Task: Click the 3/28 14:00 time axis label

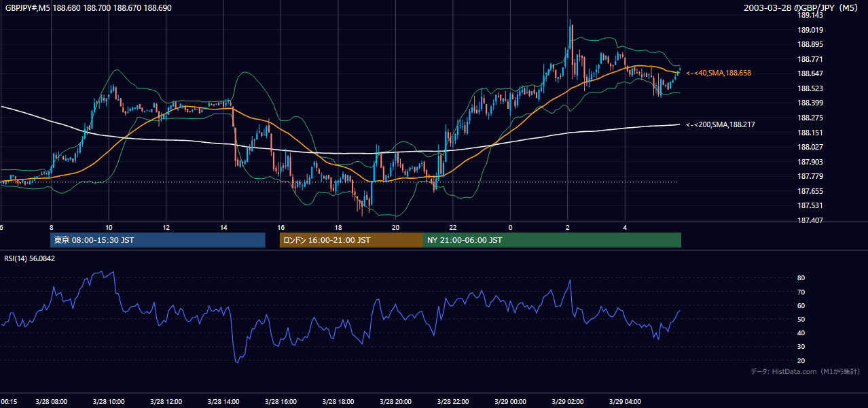Action: (223, 402)
